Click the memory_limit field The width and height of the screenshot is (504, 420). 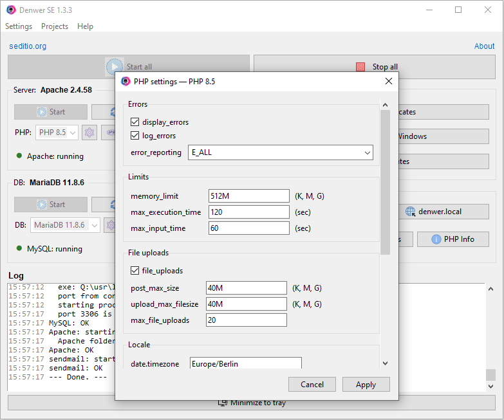tap(249, 196)
